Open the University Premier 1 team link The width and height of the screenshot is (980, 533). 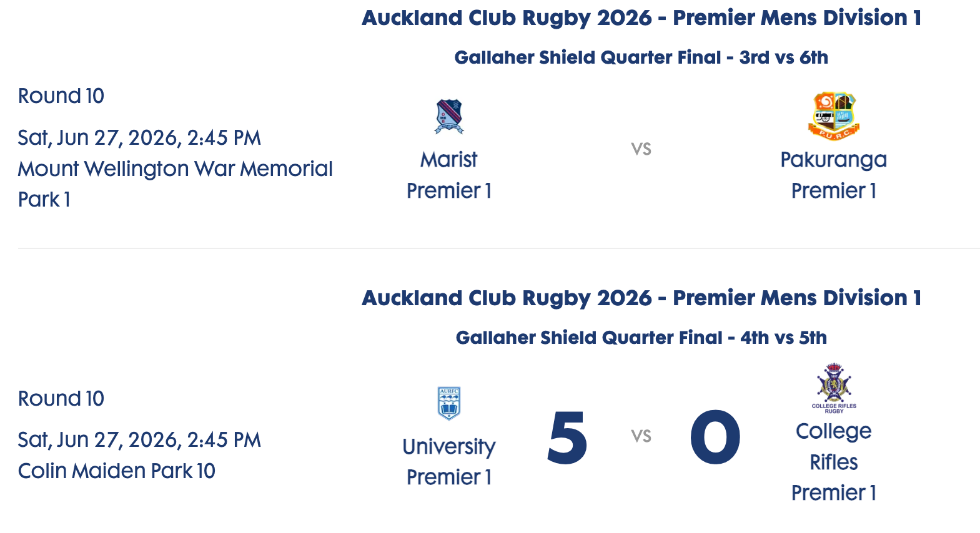[449, 462]
